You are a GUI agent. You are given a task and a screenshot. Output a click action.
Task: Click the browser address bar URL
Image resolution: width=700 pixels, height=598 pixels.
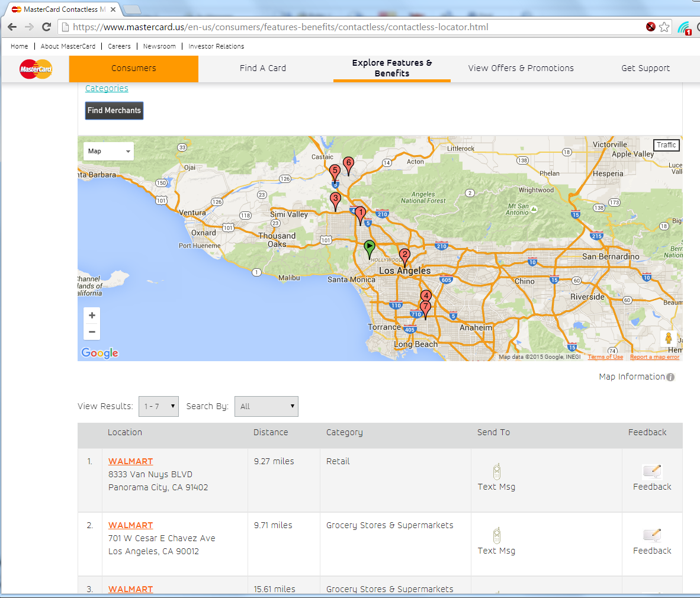(x=280, y=27)
